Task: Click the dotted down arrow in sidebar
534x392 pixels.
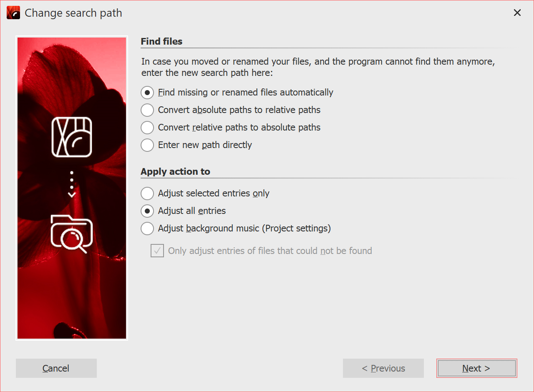Action: (x=72, y=184)
